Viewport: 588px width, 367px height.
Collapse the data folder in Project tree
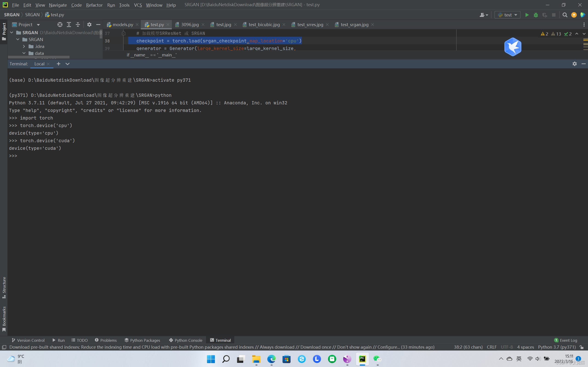(24, 53)
